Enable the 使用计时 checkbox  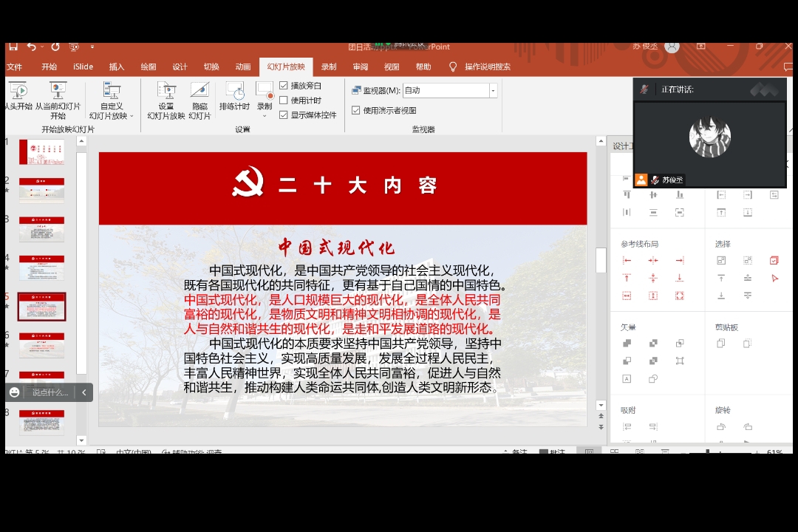pyautogui.click(x=284, y=100)
